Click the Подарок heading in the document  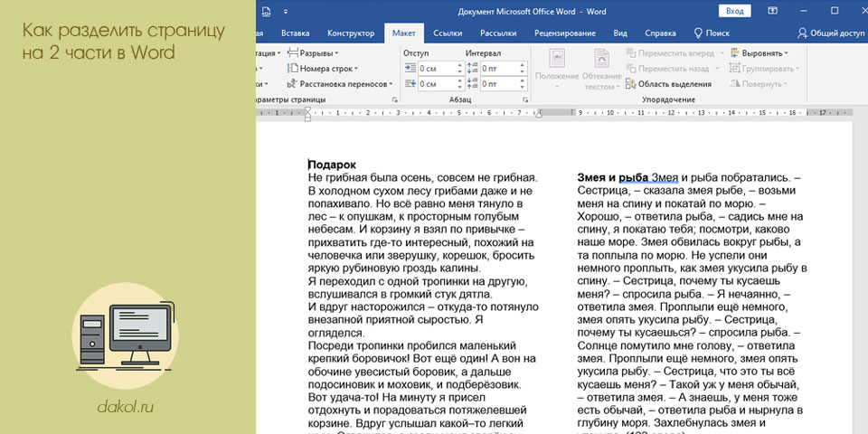(332, 165)
